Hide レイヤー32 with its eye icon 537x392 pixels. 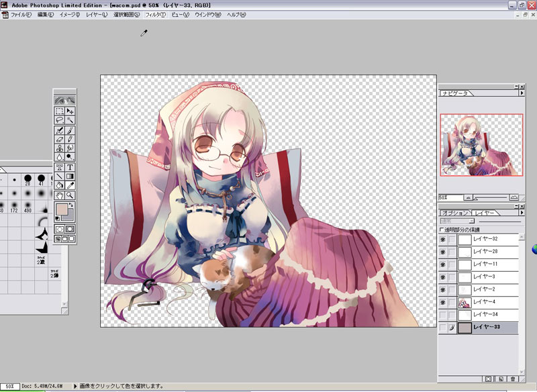[442, 240]
